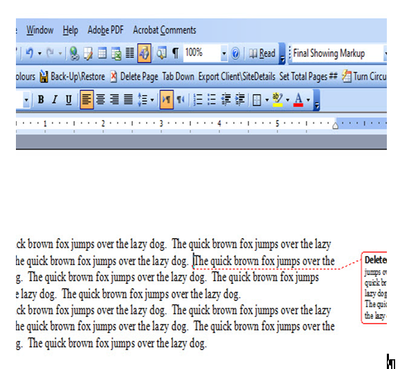Click the Delete Page button
The height and width of the screenshot is (369, 400).
click(134, 77)
